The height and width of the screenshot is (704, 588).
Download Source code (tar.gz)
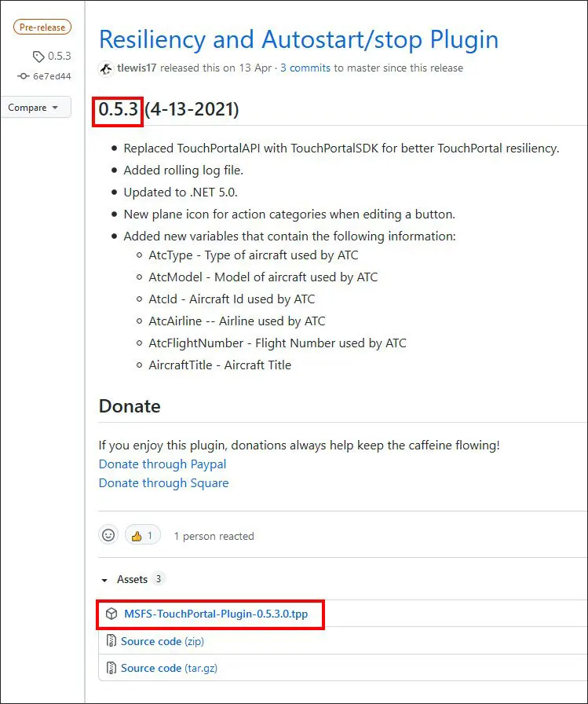tap(169, 668)
